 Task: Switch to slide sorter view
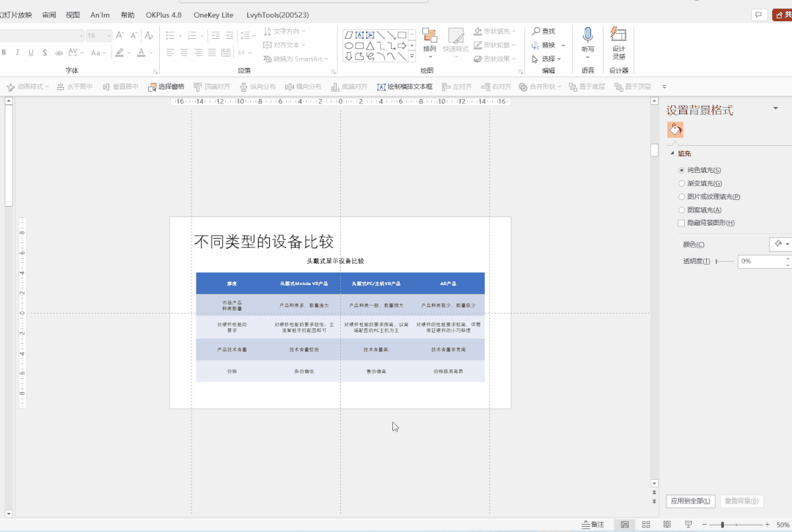(646, 525)
